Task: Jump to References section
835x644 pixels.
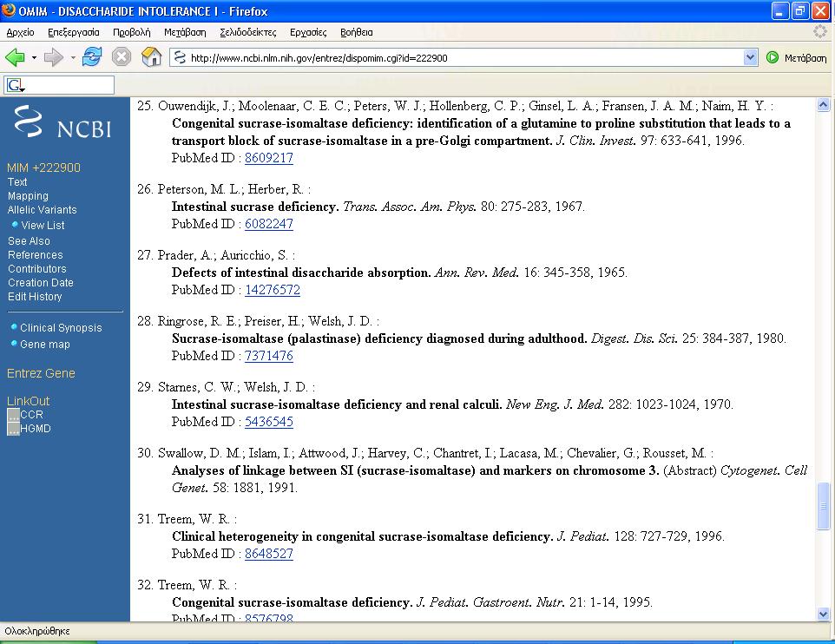Action: [35, 255]
